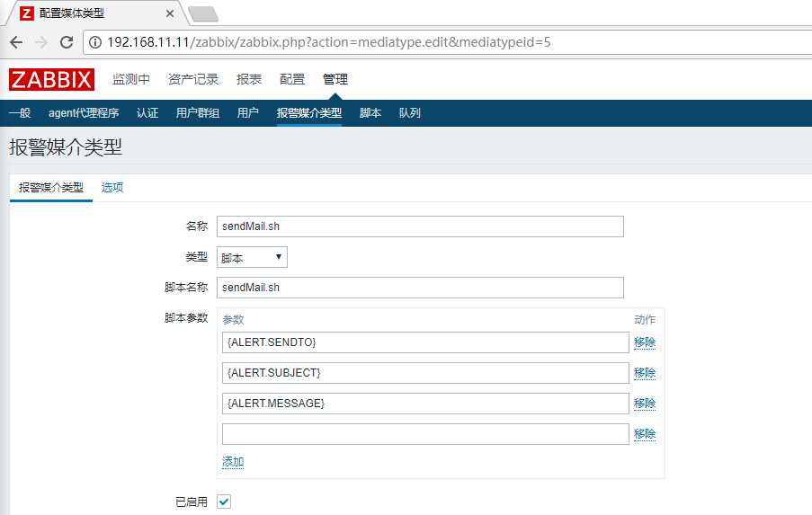
Task: Switch to the 报警媒介类型 form tab
Action: 51,187
